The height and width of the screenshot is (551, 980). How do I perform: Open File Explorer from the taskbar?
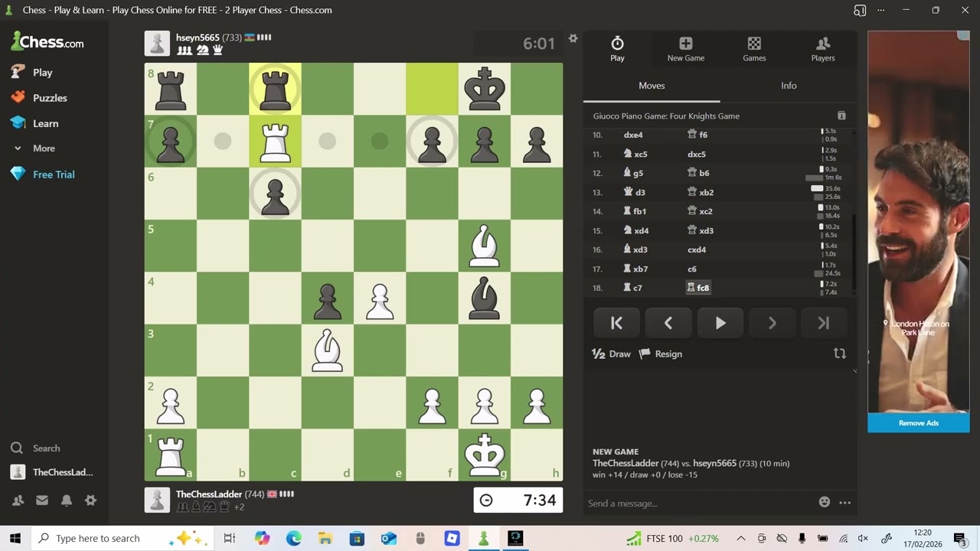tap(325, 538)
